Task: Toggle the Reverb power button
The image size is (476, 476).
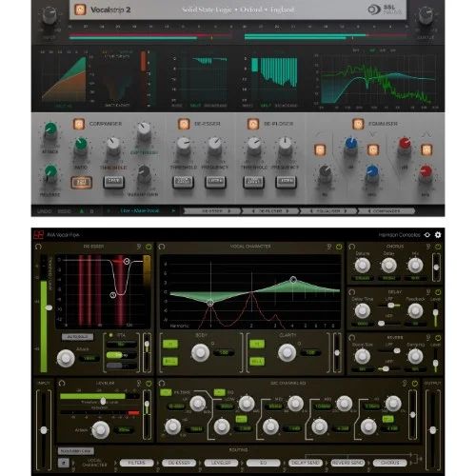Action: click(x=438, y=337)
